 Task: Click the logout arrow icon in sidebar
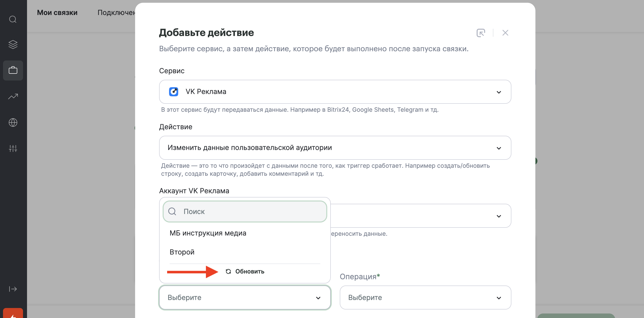pos(13,289)
